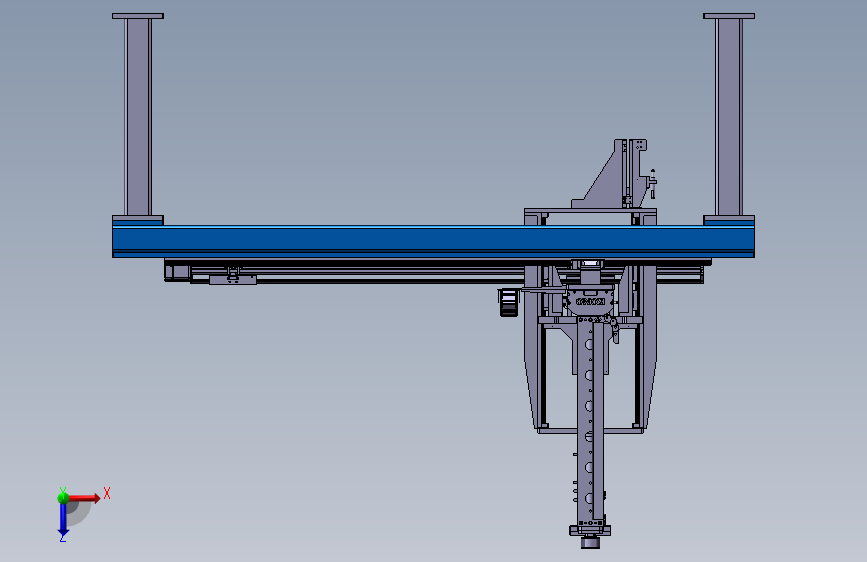Select the black handwheel knob beside the carriage
867x562 pixels.
[509, 303]
